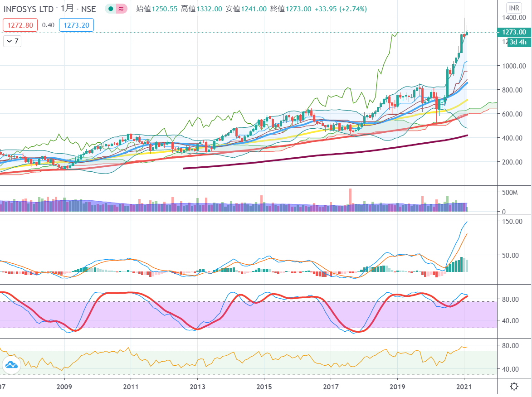Click the 800.00 price scale label
This screenshot has height=397, width=532.
coord(512,90)
